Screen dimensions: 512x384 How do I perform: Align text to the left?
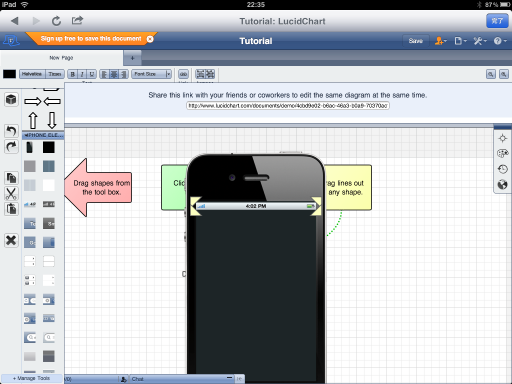[x=104, y=74]
